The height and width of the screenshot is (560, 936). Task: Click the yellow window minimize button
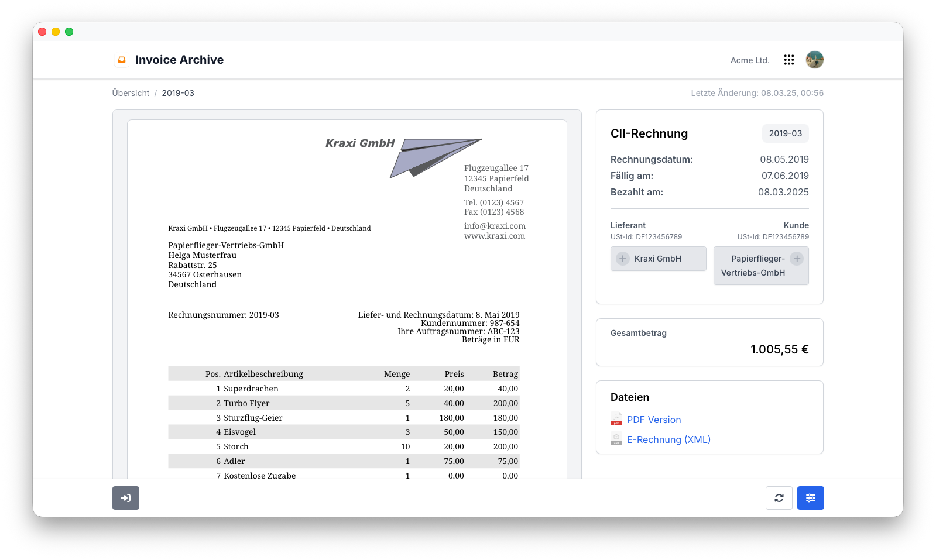[x=56, y=32]
